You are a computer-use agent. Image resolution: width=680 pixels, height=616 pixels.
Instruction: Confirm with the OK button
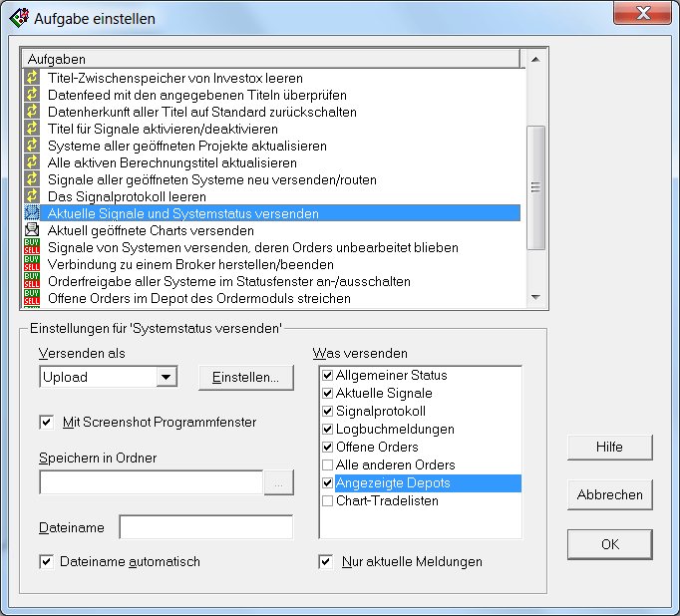click(x=609, y=544)
